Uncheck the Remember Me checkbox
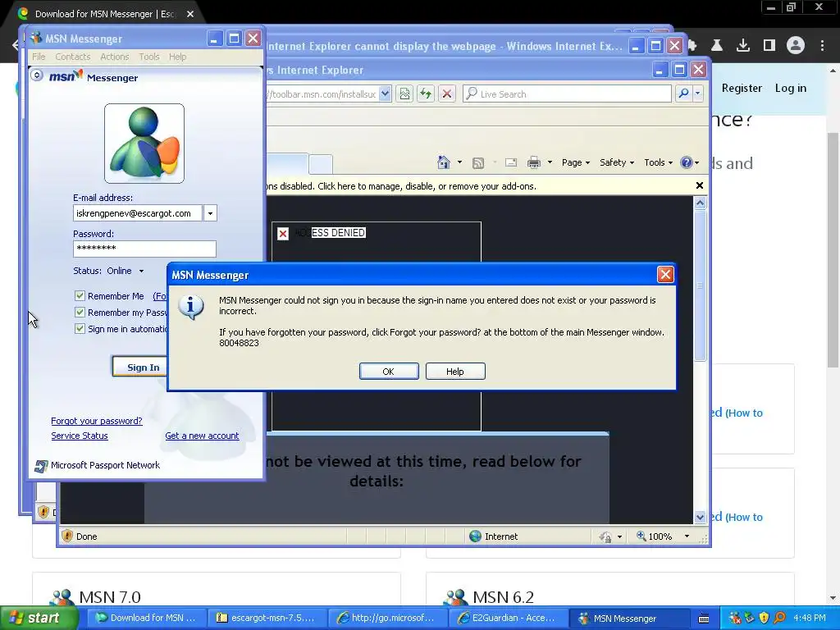Viewport: 840px width, 630px height. coord(80,295)
